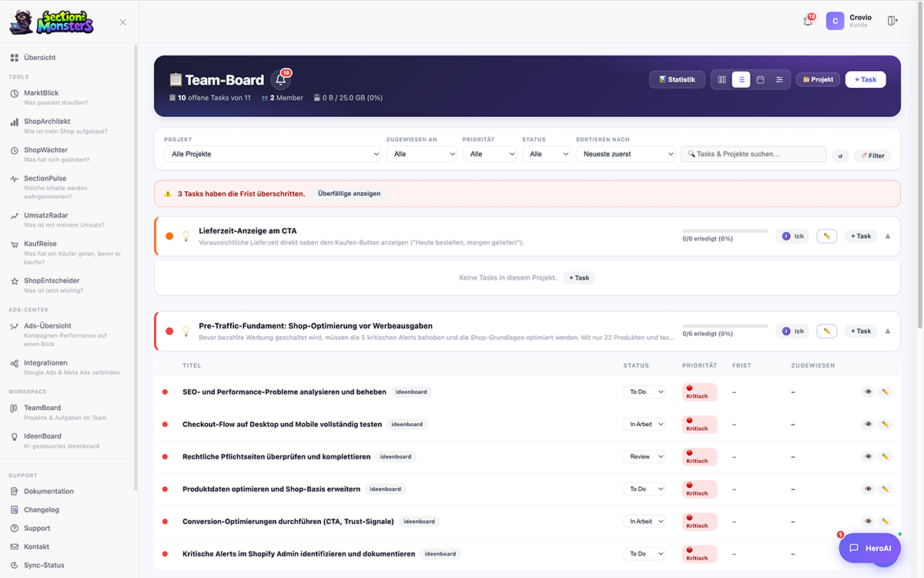Click the logout icon beside Crovio
Viewport: 924px width, 578px height.
892,21
